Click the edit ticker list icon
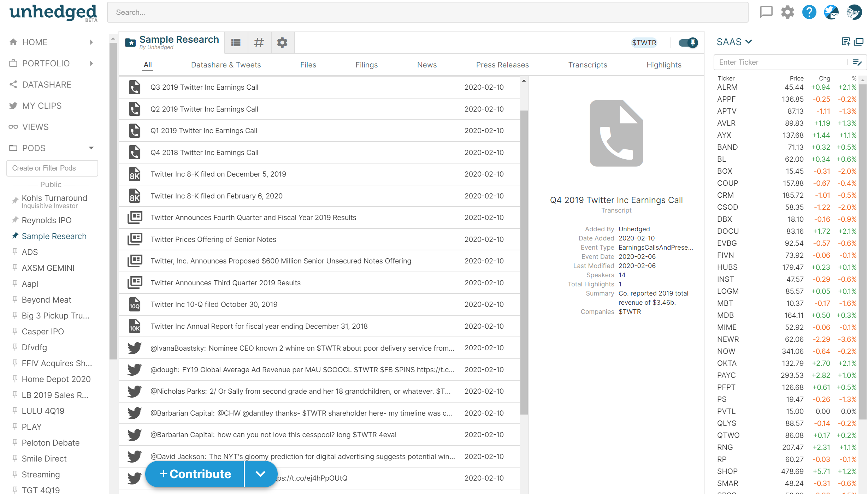The height and width of the screenshot is (494, 868). (x=857, y=62)
